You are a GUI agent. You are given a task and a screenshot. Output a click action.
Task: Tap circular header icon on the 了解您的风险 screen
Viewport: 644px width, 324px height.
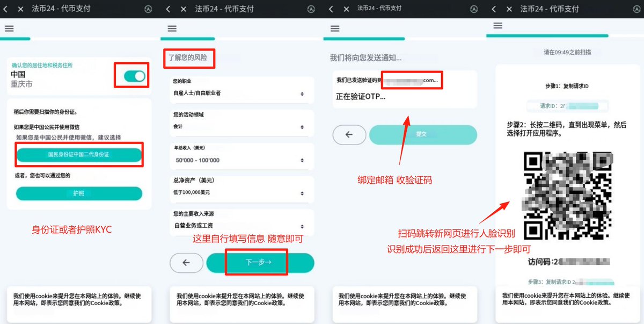tap(311, 9)
